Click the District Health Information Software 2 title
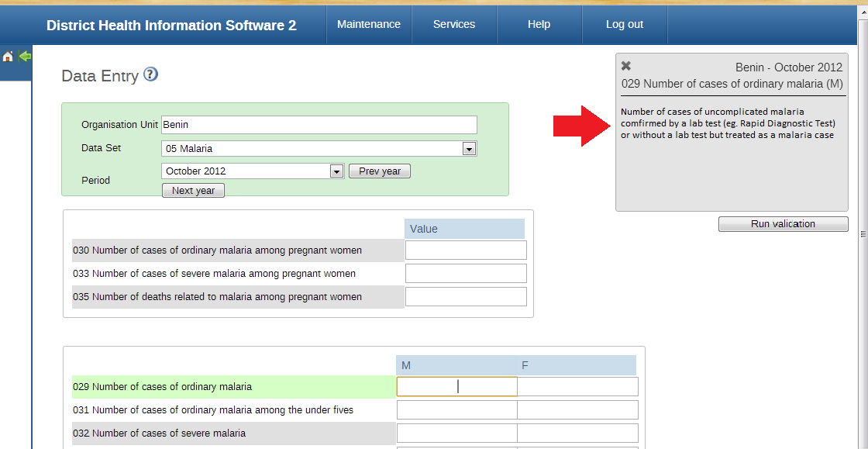This screenshot has width=868, height=449. (171, 25)
